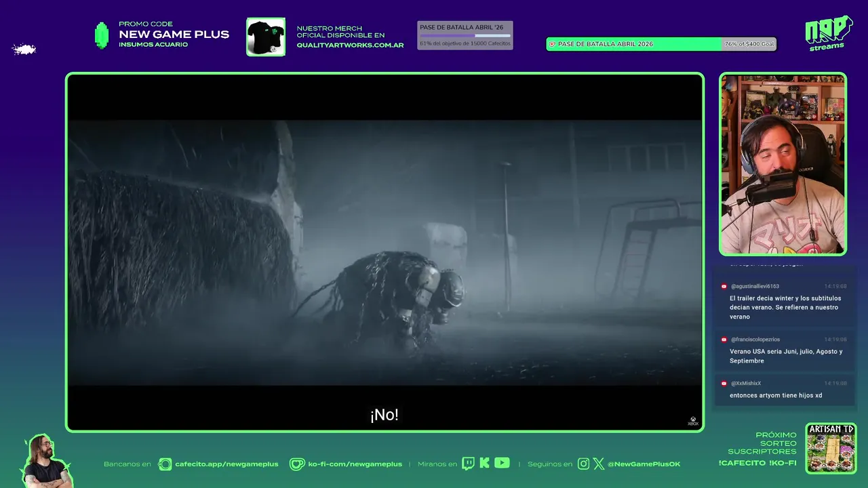
Task: Click the NEW GAME PLUS promo code text
Action: (x=174, y=35)
